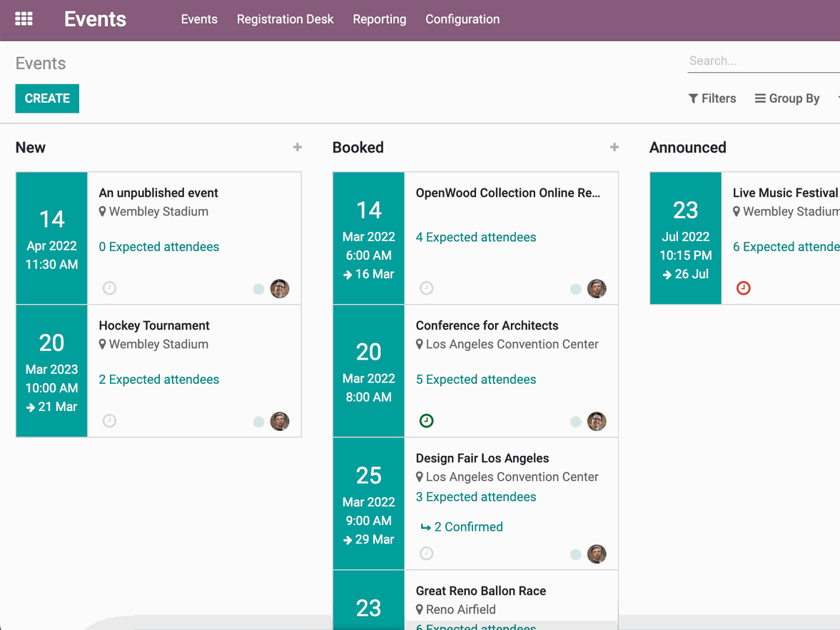Toggle the kanban status dot on Conference for Architects
The width and height of the screenshot is (840, 630).
pos(576,422)
